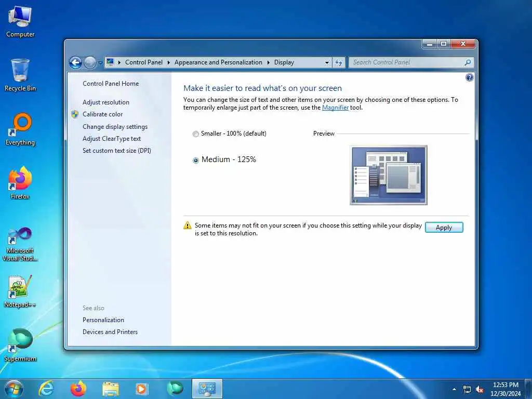Image resolution: width=532 pixels, height=399 pixels.
Task: Click the greyed-out Forward arrow button
Action: 90,62
